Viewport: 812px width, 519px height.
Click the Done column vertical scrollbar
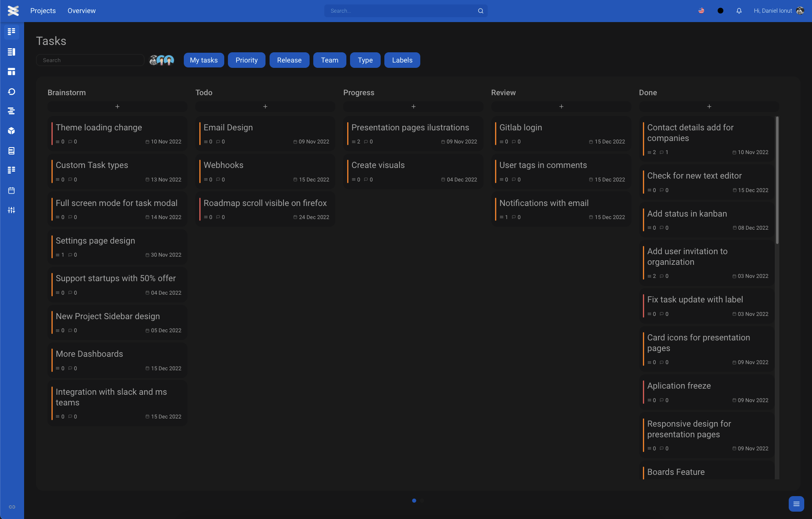(x=777, y=180)
